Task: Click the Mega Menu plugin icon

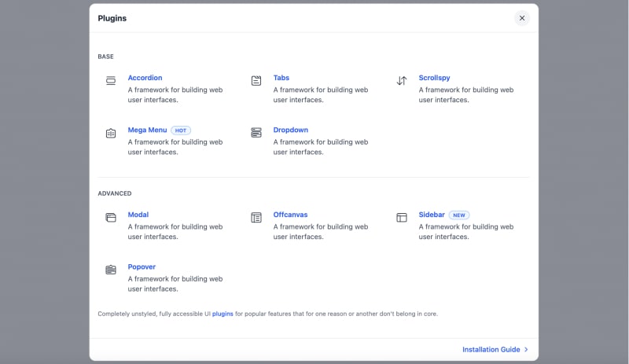Action: [111, 133]
